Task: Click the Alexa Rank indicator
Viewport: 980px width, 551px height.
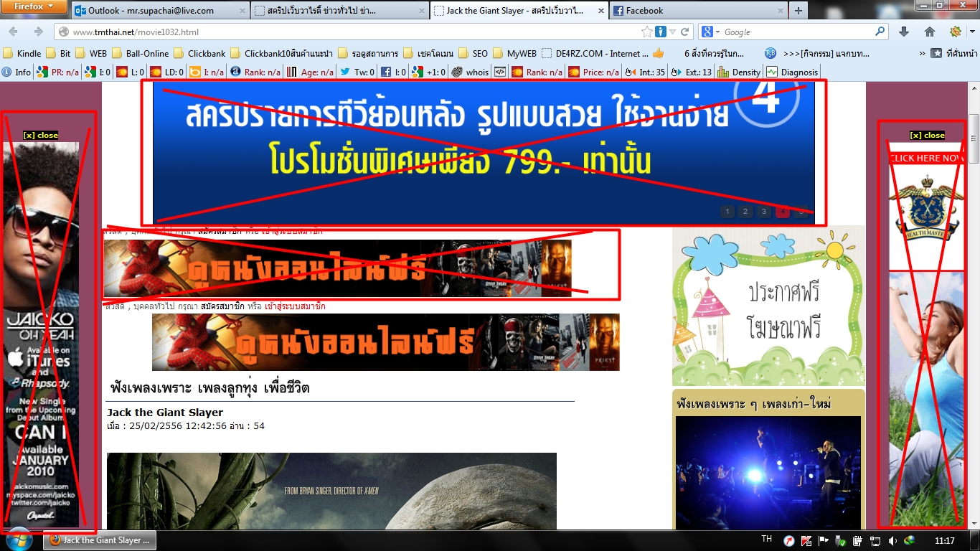Action: [x=255, y=72]
